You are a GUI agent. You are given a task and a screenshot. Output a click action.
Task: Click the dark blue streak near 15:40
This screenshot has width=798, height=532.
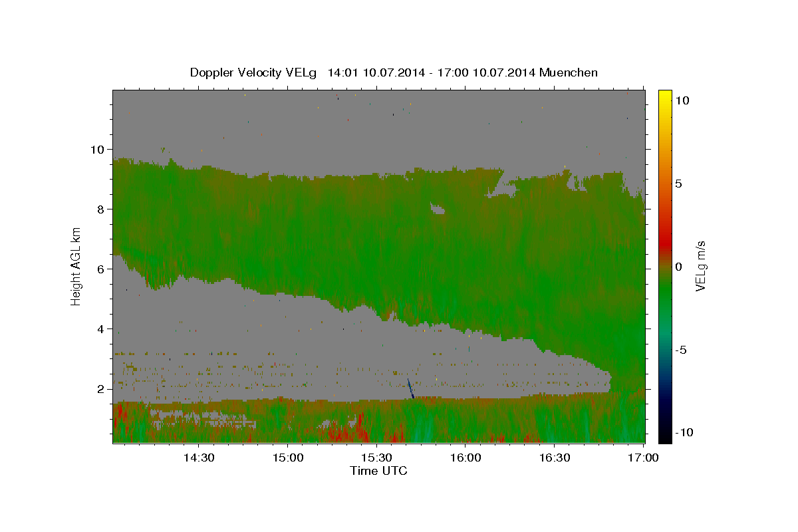point(410,388)
